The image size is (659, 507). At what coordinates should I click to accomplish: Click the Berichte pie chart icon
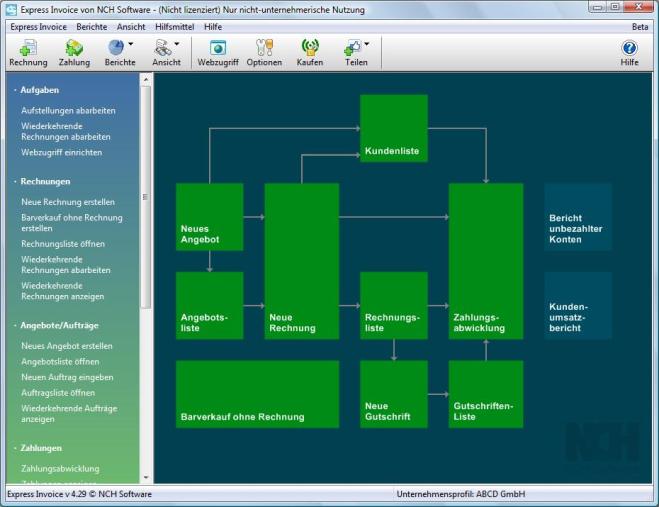(116, 47)
